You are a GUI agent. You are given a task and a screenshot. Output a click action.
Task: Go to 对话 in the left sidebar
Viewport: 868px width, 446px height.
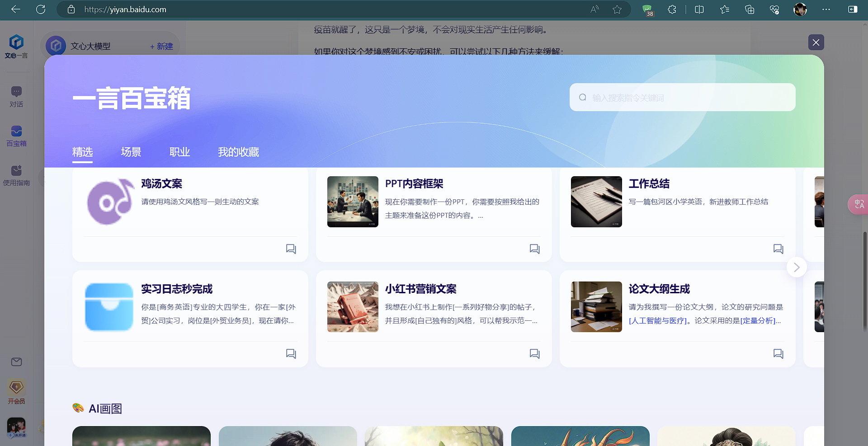tap(16, 97)
